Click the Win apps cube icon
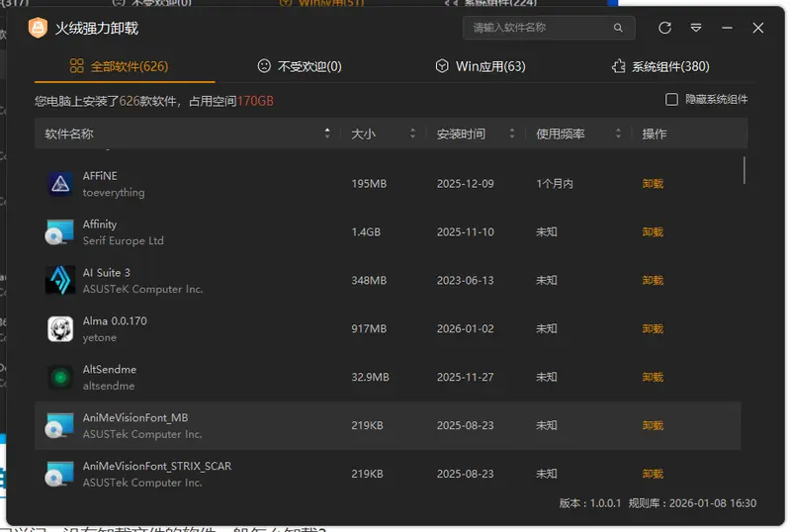 tap(442, 66)
